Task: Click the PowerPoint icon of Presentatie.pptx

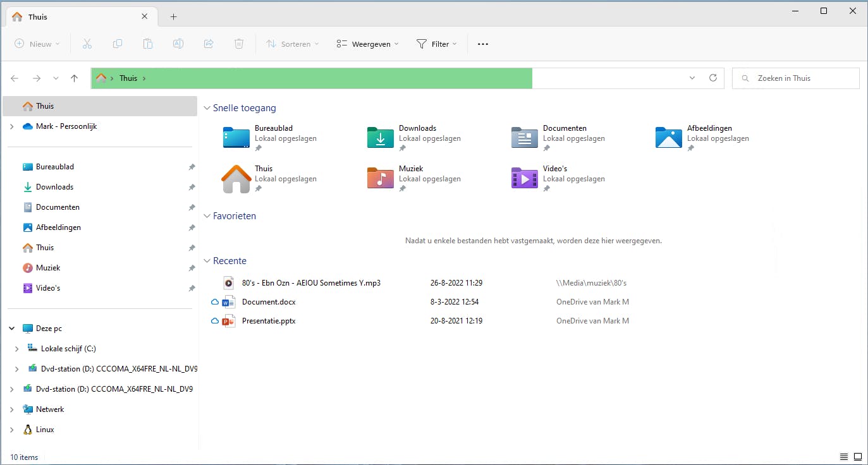Action: (229, 321)
